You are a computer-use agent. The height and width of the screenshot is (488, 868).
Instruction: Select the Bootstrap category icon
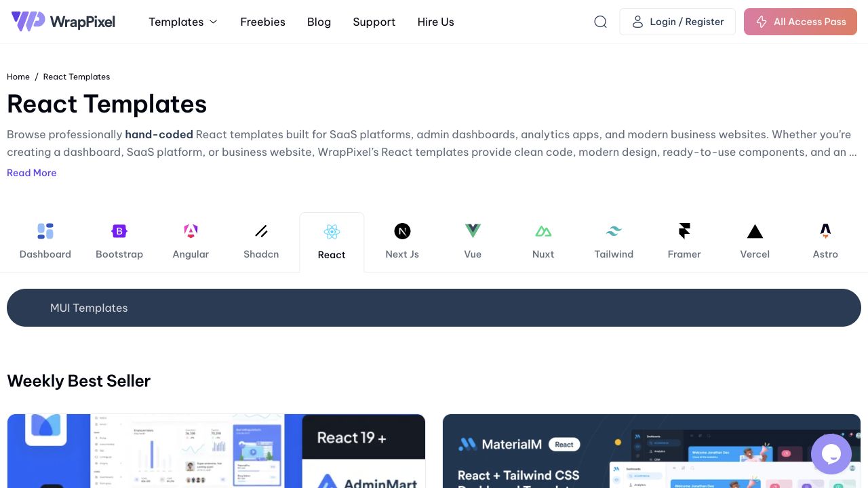pyautogui.click(x=119, y=231)
